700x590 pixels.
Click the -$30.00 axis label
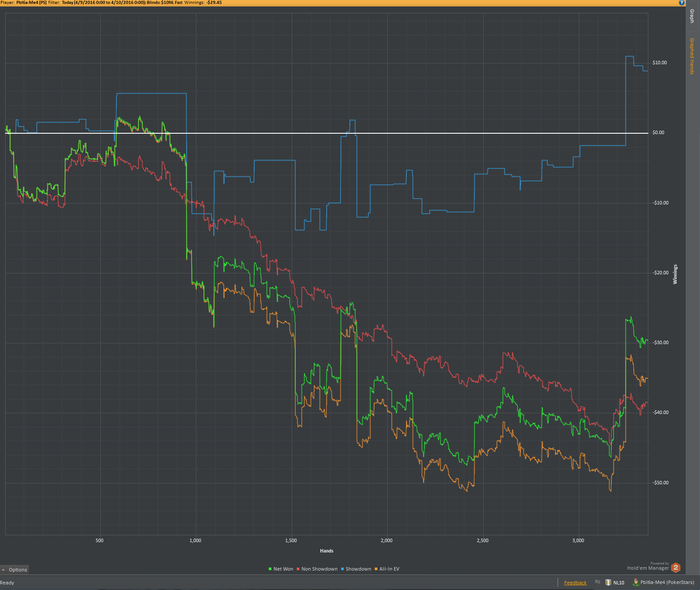point(660,343)
